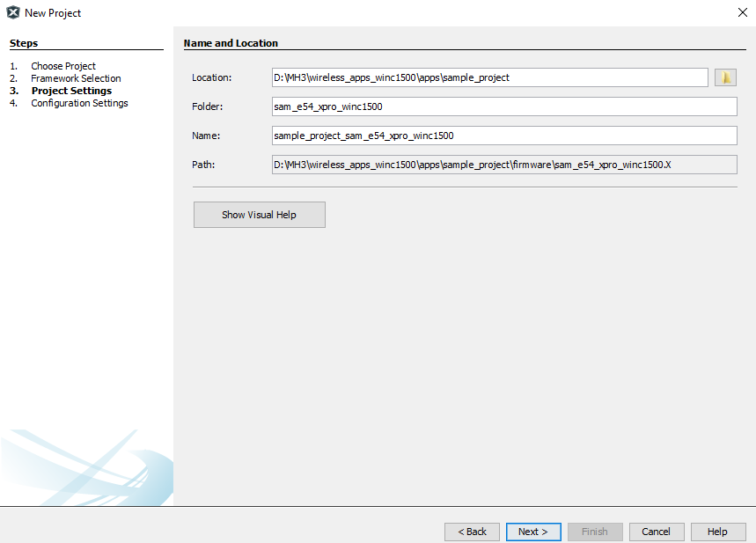The width and height of the screenshot is (756, 543).
Task: Go back with the Back button
Action: (472, 532)
